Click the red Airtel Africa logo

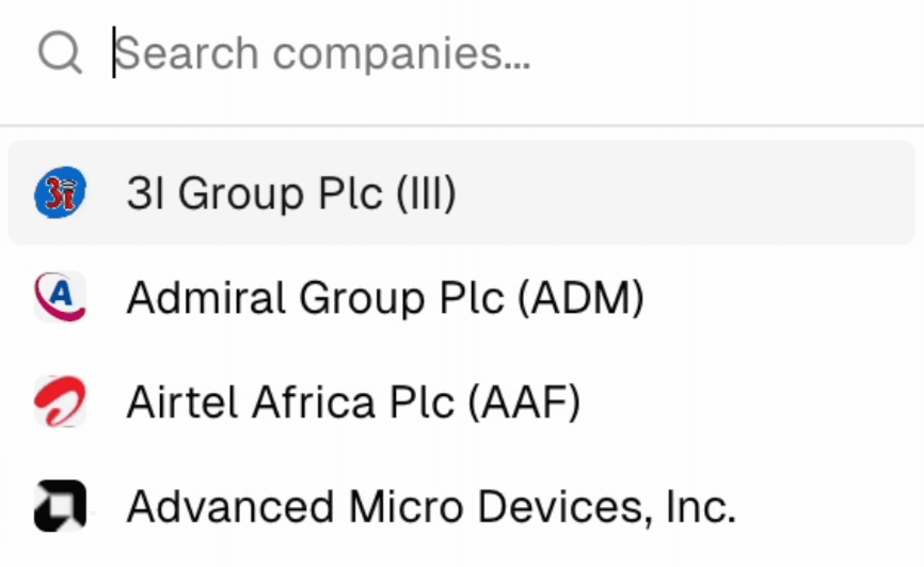tap(60, 401)
